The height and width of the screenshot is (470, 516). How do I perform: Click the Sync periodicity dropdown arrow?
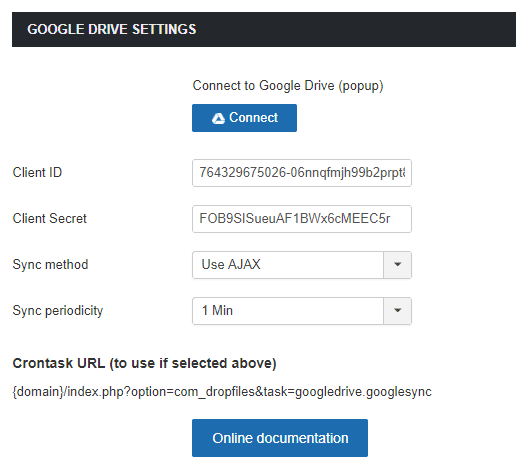[x=397, y=311]
